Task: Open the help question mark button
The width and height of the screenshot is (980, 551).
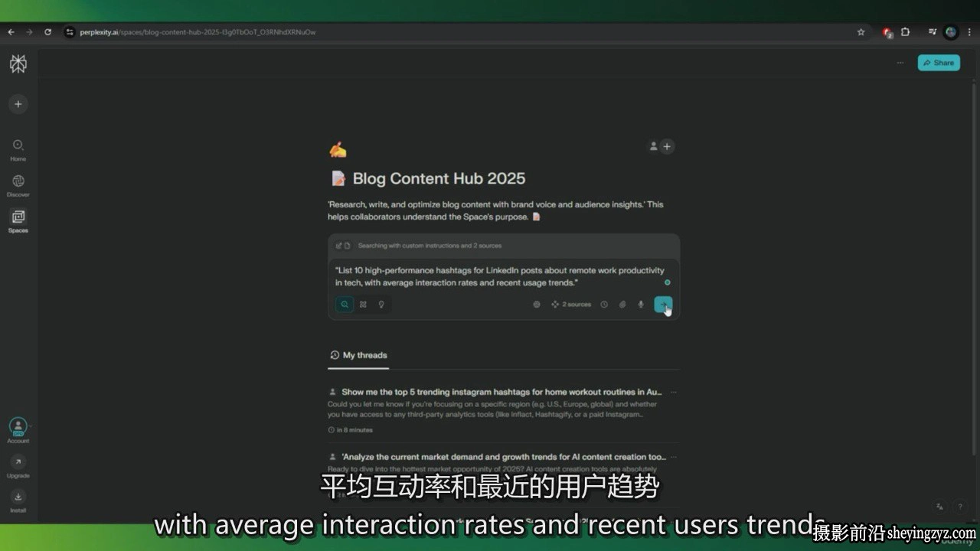Action: point(959,507)
